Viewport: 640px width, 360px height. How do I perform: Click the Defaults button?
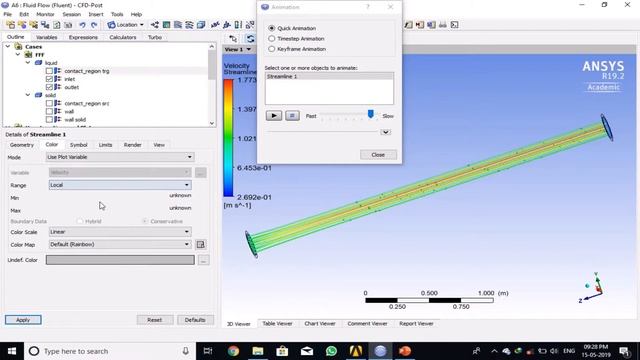[195, 320]
